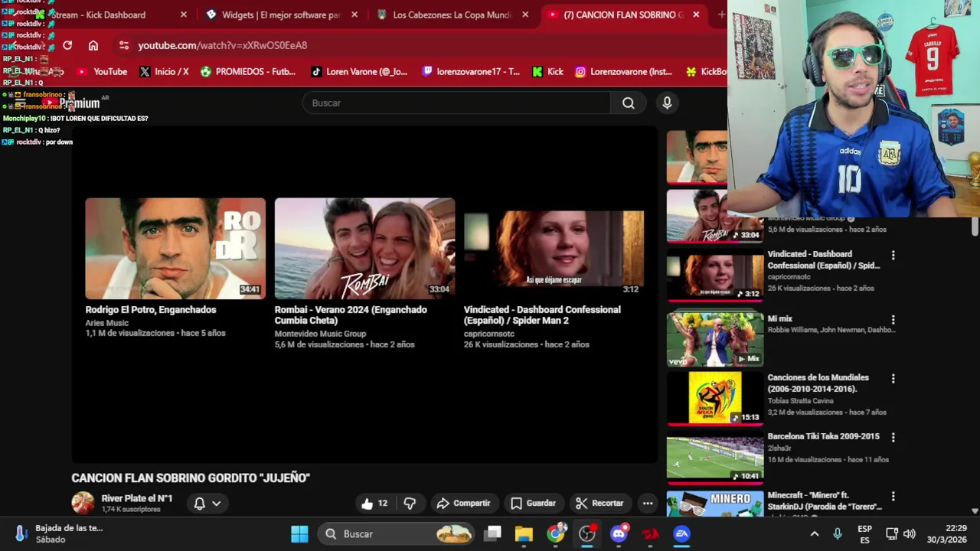
Task: Switch to Chrome in the taskbar
Action: [x=557, y=534]
